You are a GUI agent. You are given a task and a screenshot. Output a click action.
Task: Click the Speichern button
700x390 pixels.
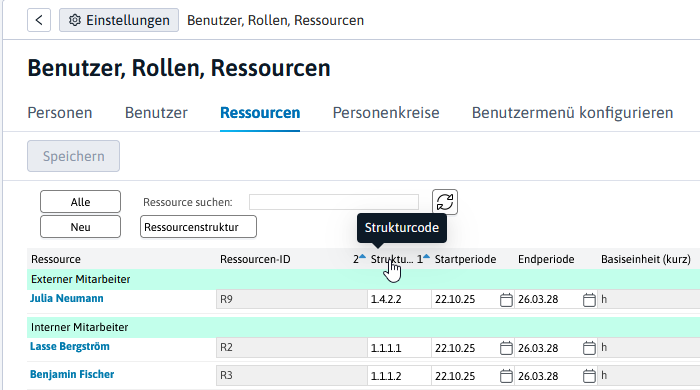coord(73,156)
